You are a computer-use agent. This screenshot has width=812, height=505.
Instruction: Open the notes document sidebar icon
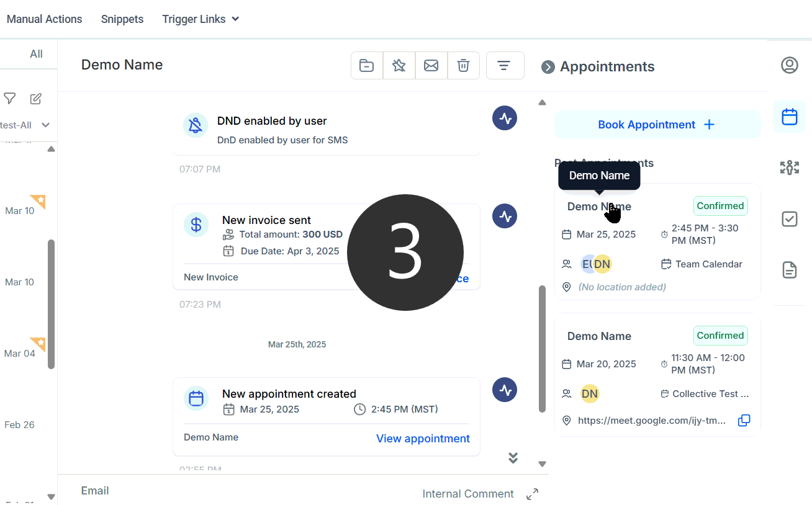(789, 270)
